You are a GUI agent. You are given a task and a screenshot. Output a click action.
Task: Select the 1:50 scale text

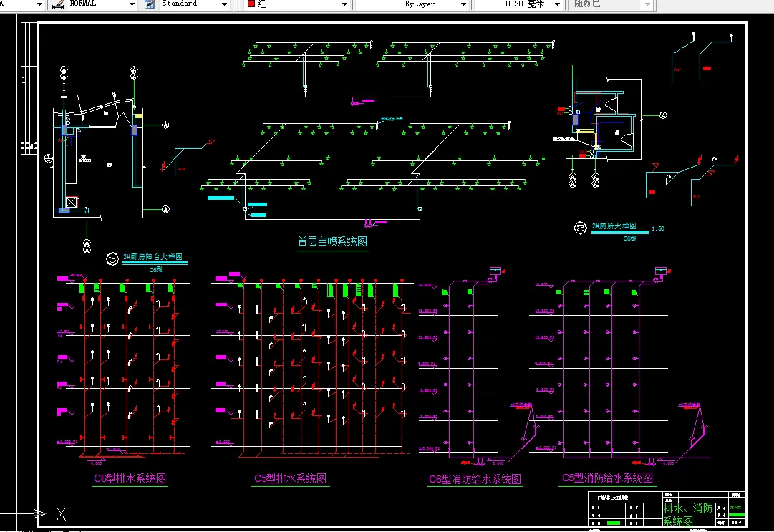click(x=658, y=228)
